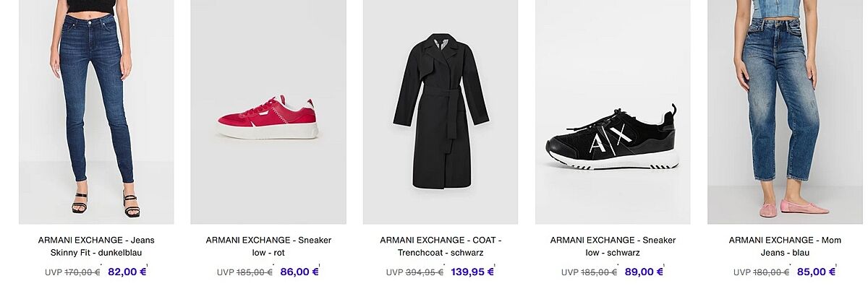
Task: Click the crossed-out UVP 185,00 € under the red sneaker
Action: click(254, 273)
